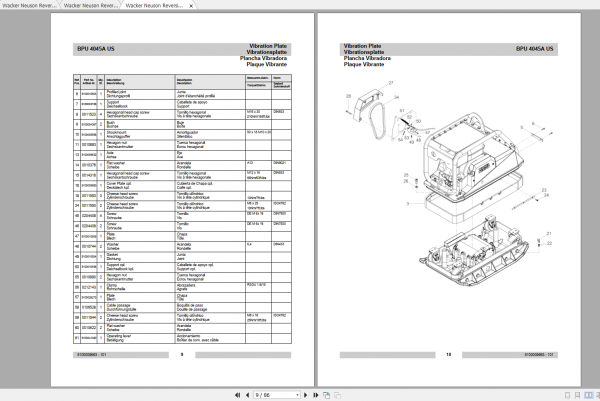This screenshot has width=600, height=401.
Task: Select the Cover Plate cpl. row
Action: (x=182, y=186)
